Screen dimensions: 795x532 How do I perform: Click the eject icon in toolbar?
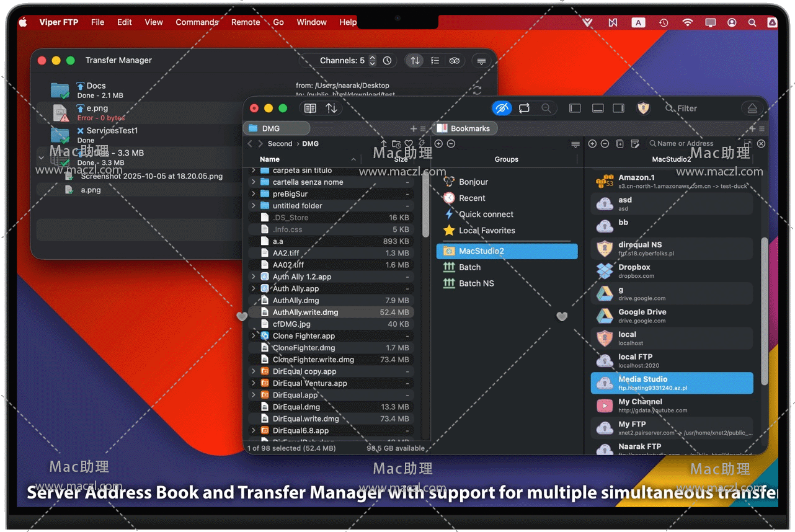point(752,109)
